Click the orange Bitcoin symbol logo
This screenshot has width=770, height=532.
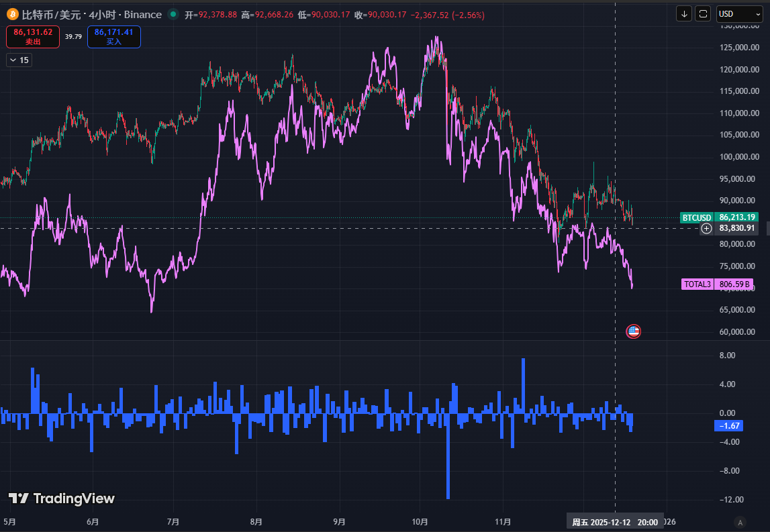(x=12, y=14)
